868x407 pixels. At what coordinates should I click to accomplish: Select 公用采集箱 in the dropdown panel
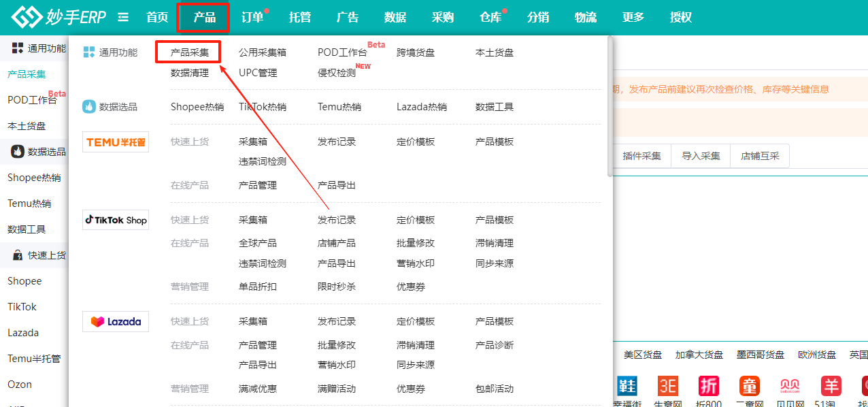coord(263,52)
